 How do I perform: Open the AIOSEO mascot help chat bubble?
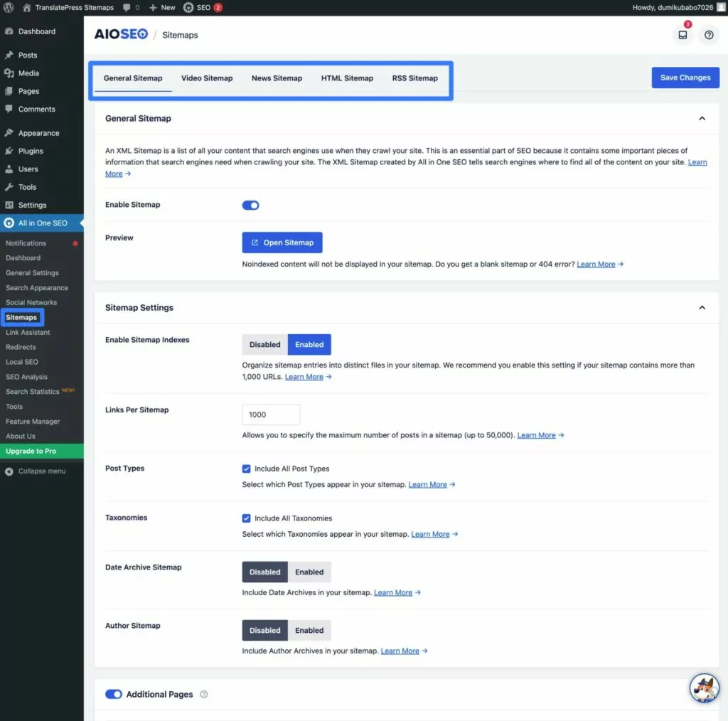[x=704, y=688]
